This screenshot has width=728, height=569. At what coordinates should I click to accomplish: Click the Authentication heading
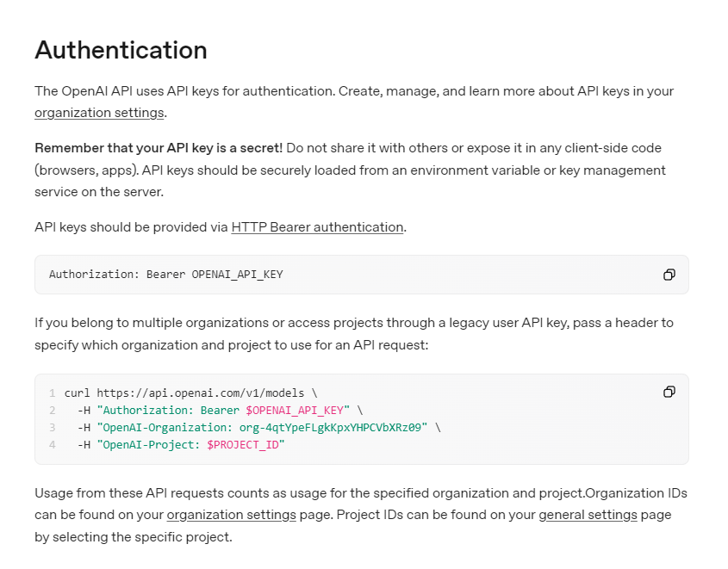tap(121, 50)
